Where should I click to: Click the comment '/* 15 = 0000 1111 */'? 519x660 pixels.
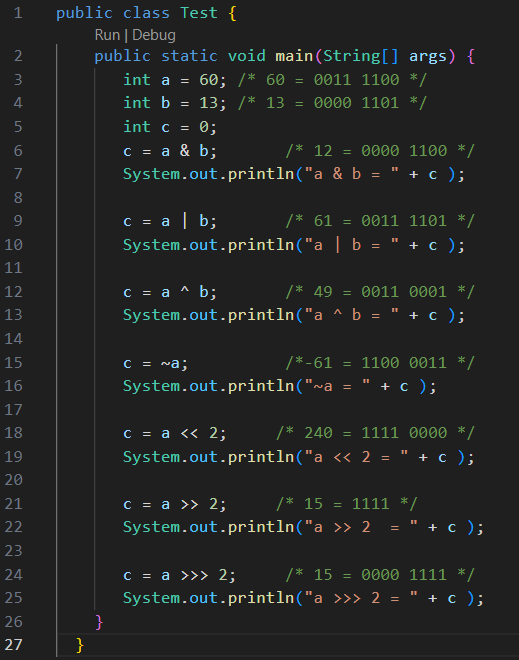[380, 575]
